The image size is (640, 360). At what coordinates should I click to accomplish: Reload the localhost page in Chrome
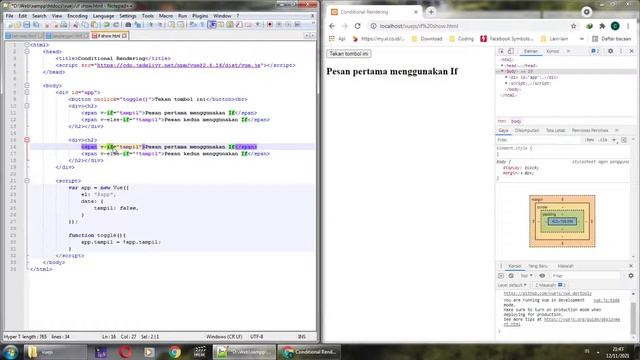tap(358, 26)
